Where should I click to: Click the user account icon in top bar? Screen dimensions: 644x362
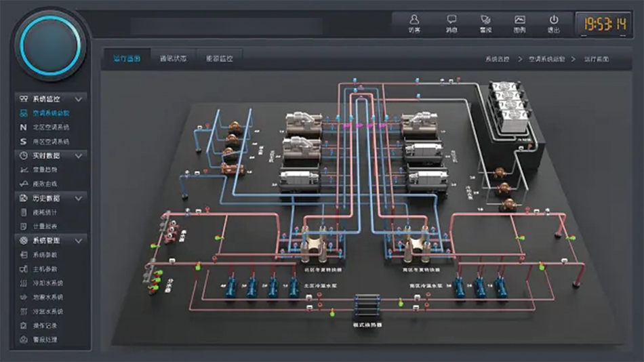tap(414, 23)
